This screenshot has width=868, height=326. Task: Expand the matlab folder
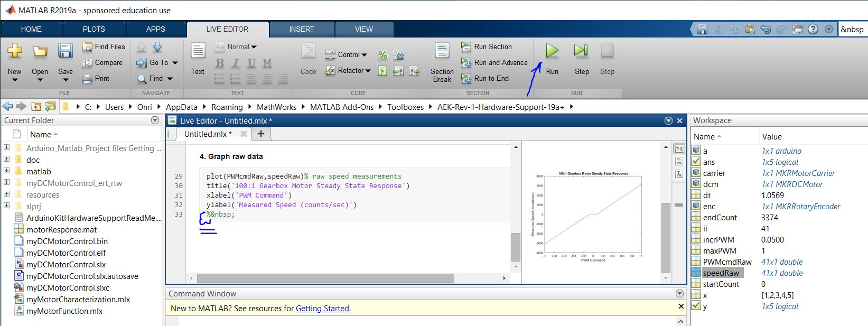tap(6, 171)
